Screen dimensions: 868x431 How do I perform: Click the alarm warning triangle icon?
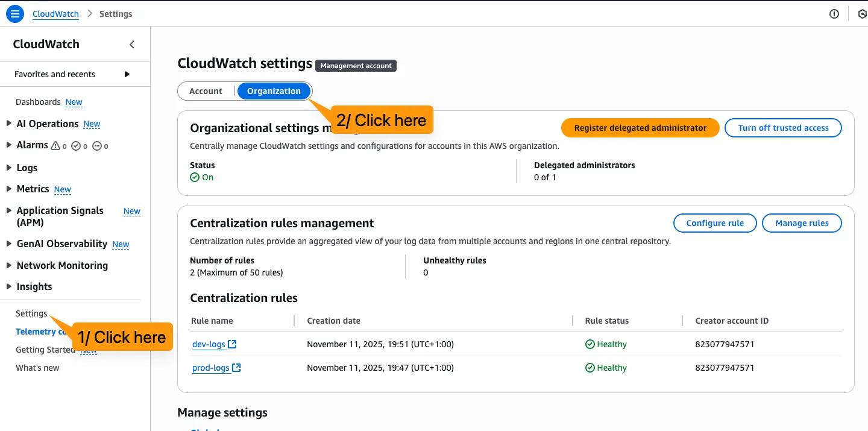point(56,146)
